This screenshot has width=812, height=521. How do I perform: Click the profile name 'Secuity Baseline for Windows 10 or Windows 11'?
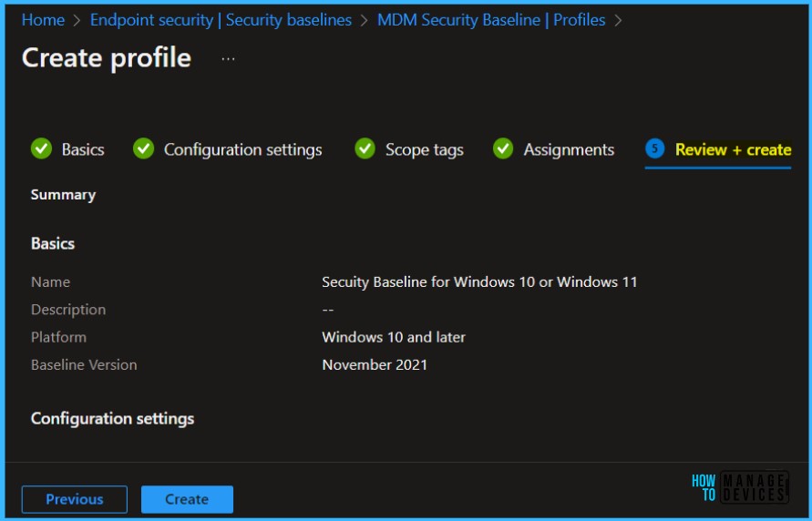[479, 282]
